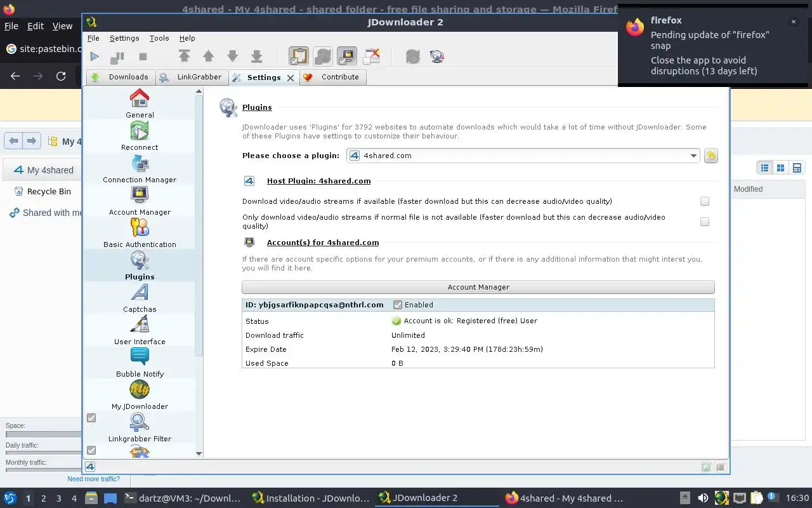The width and height of the screenshot is (812, 508).
Task: Close the Settings tab with its X
Action: [291, 77]
